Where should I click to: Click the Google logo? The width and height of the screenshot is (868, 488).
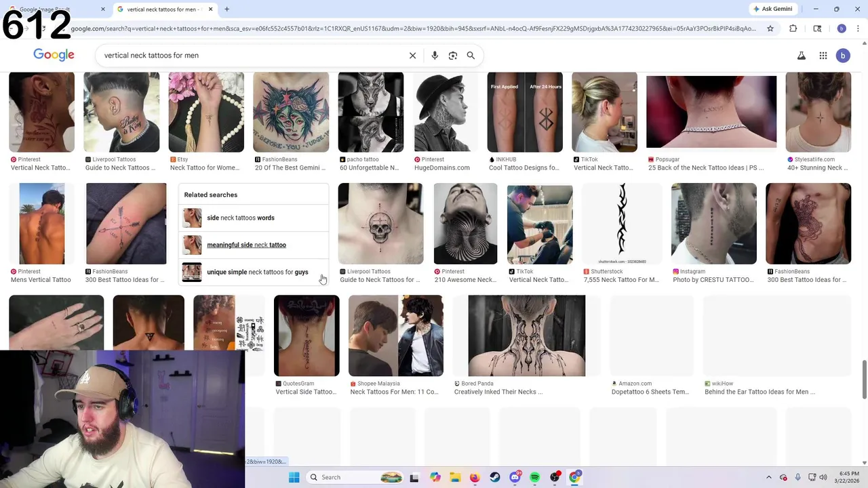coord(54,55)
